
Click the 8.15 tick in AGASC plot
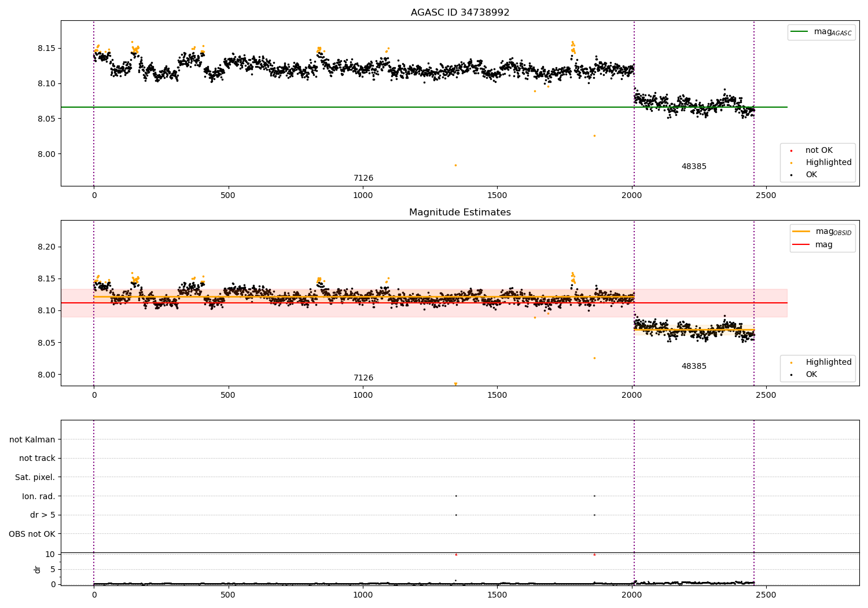click(46, 48)
